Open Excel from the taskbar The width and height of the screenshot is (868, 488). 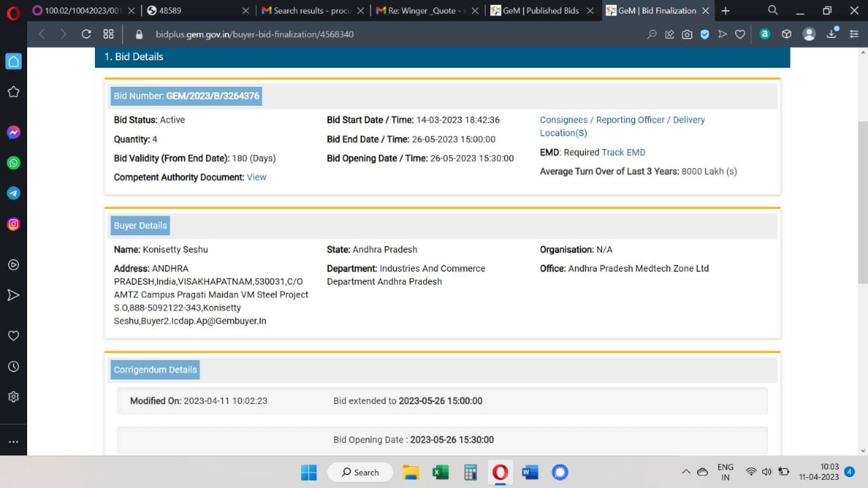pos(441,472)
